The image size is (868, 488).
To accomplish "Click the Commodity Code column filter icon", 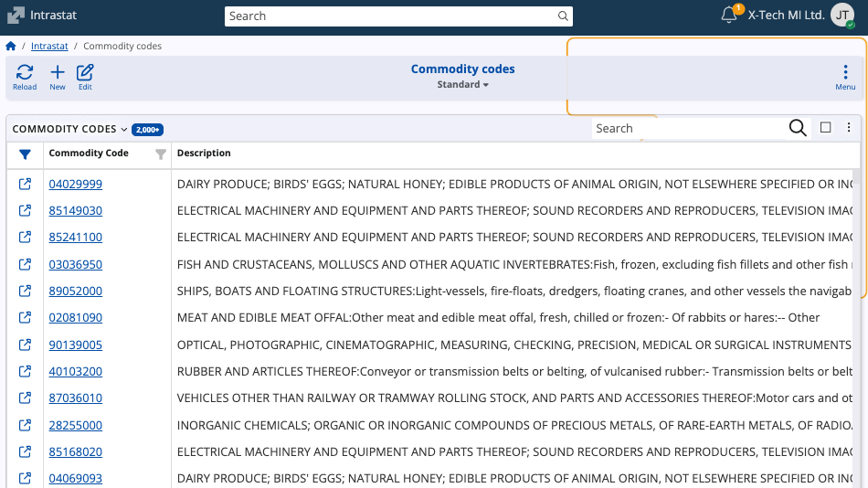I will click(x=161, y=154).
